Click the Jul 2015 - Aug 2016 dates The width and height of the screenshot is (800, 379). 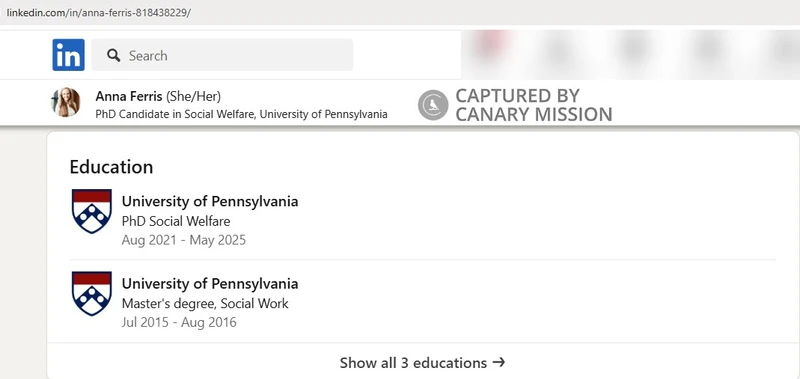coord(179,322)
